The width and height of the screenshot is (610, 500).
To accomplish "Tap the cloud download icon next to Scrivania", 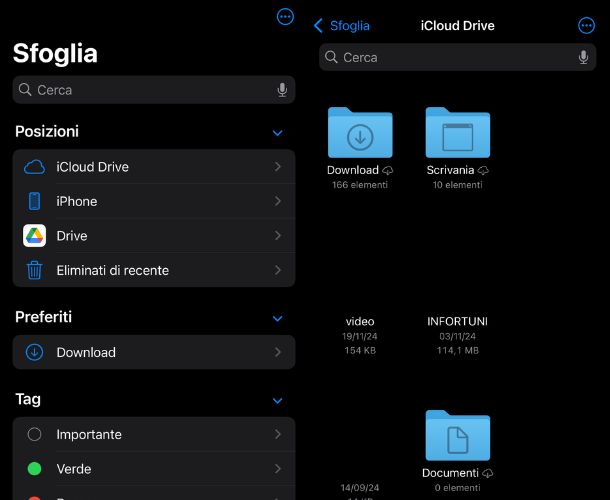I will (483, 170).
